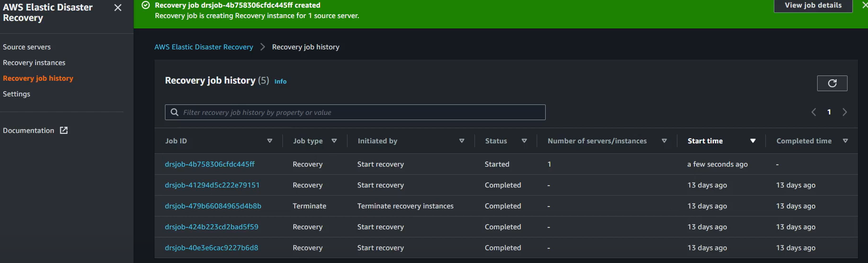Click 13 days ago start time of Terminate job
Image resolution: width=868 pixels, height=263 pixels.
tap(707, 206)
